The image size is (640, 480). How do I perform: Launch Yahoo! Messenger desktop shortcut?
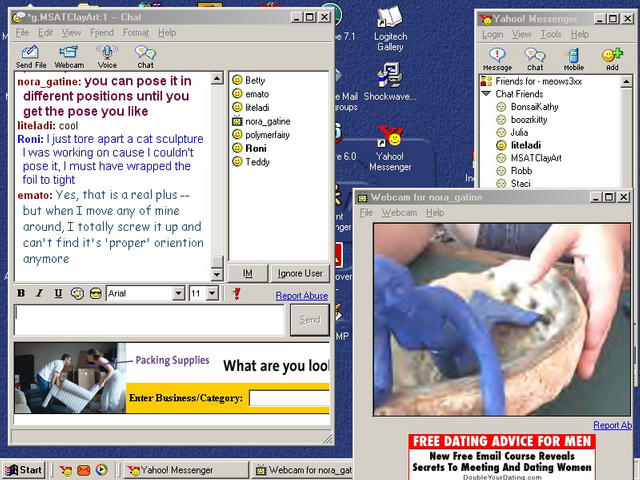pyautogui.click(x=390, y=149)
